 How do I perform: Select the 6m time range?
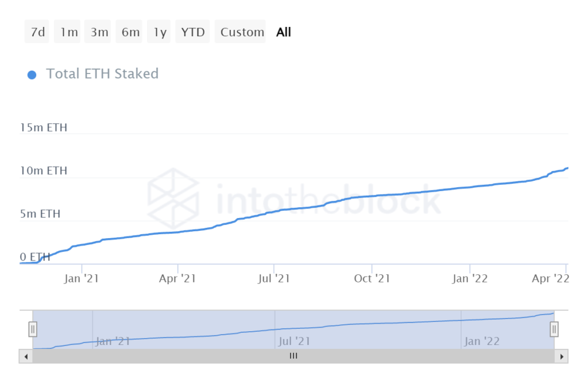tap(129, 32)
